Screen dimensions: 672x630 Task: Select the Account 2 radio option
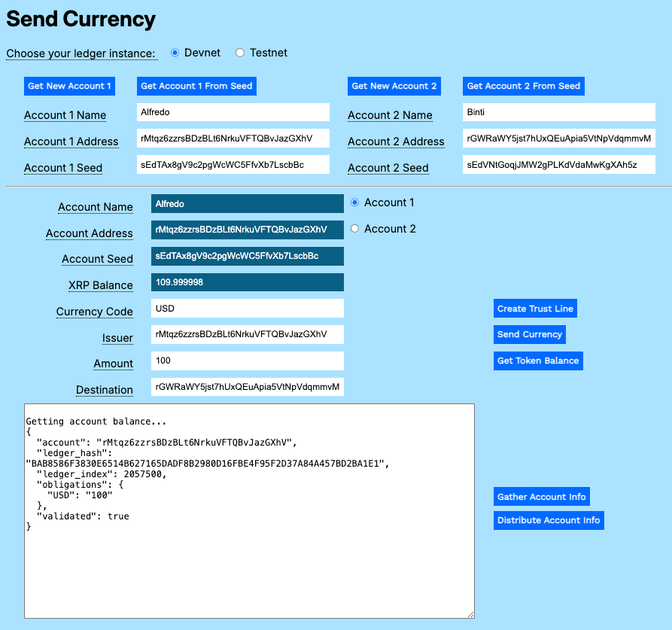(x=354, y=228)
